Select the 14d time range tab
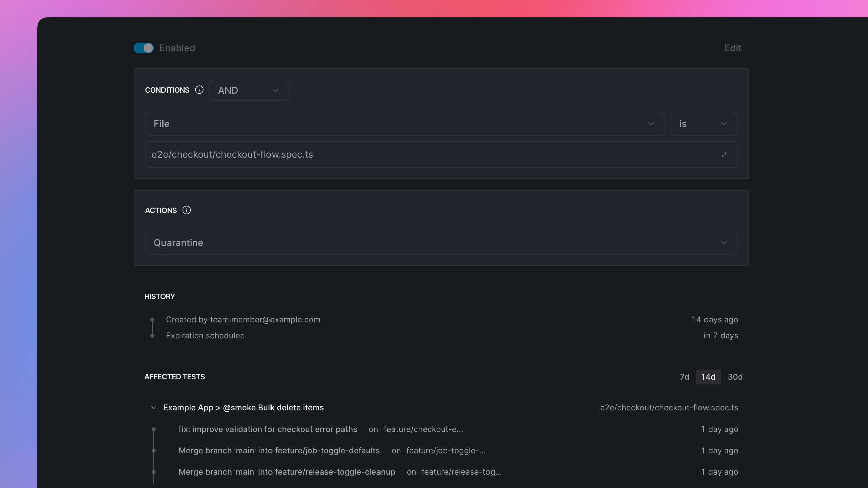868x488 pixels. pos(708,377)
